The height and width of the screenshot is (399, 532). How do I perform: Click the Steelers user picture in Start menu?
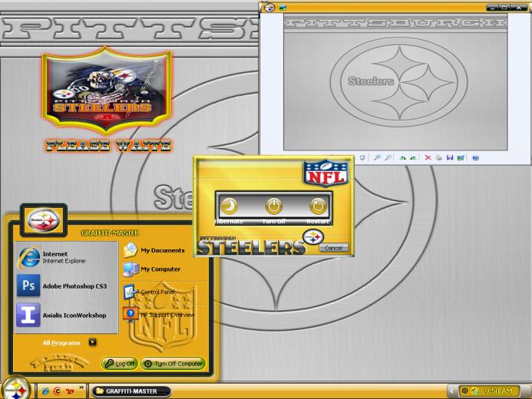pos(44,220)
